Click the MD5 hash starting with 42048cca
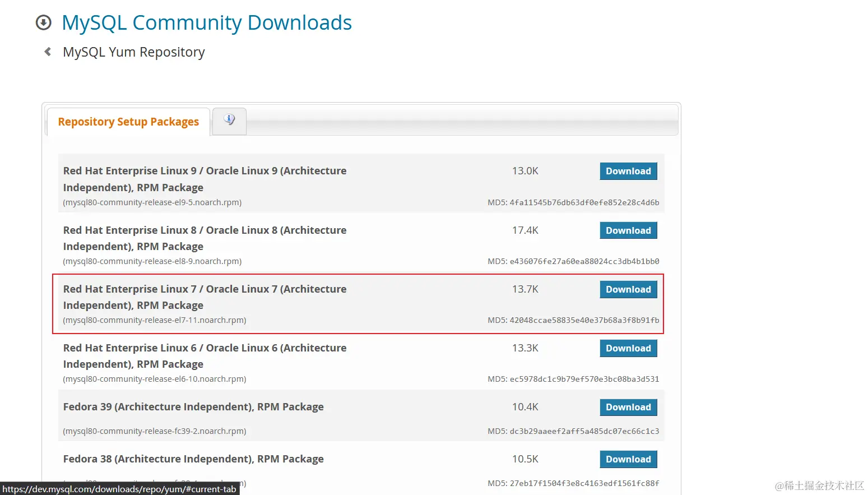 pos(584,320)
